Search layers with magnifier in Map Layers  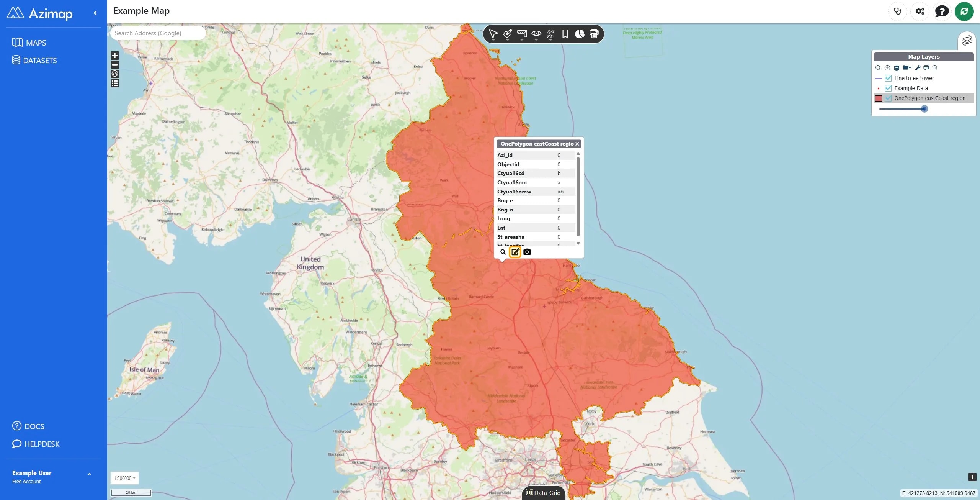click(878, 68)
